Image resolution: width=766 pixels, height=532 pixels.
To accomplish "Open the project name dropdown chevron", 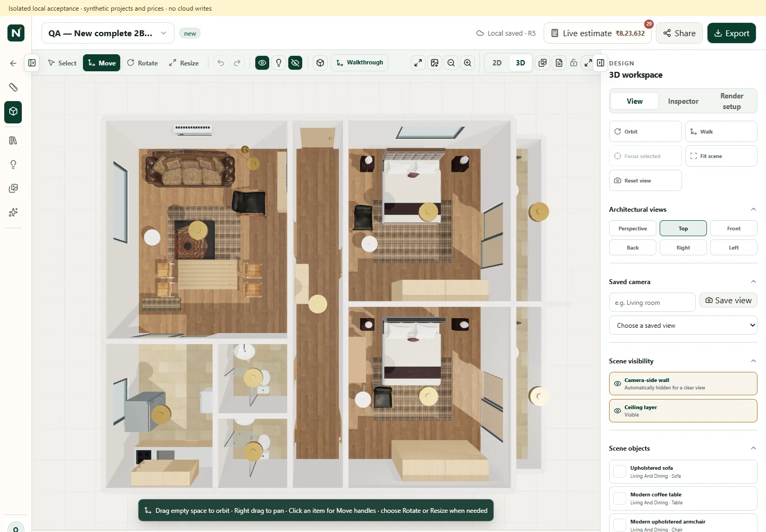I will [163, 33].
